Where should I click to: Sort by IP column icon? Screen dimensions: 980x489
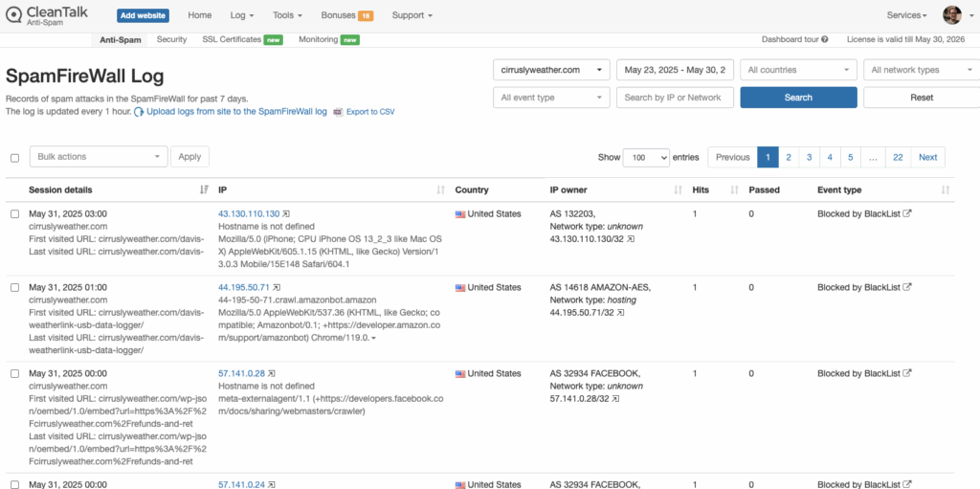click(x=440, y=190)
